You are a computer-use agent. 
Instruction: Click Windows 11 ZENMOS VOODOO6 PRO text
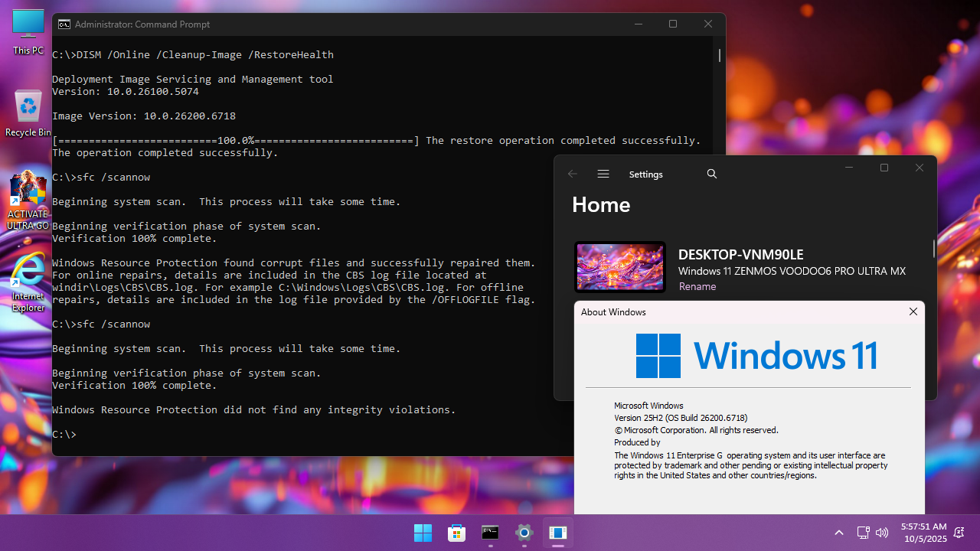(x=792, y=272)
